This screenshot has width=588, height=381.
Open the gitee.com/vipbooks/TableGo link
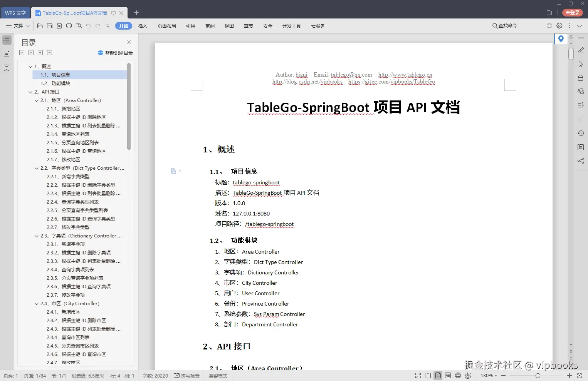pos(391,82)
